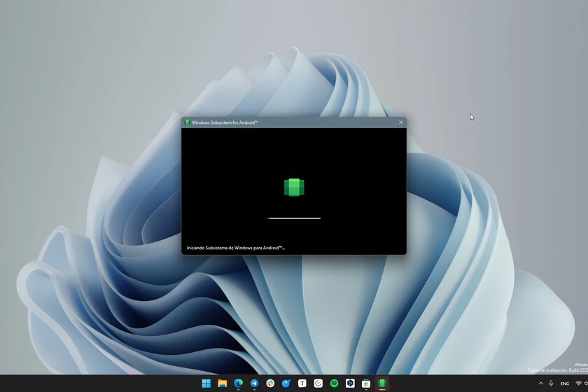Open the dark blue hexagon app icon
Image resolution: width=588 pixels, height=392 pixels.
350,383
